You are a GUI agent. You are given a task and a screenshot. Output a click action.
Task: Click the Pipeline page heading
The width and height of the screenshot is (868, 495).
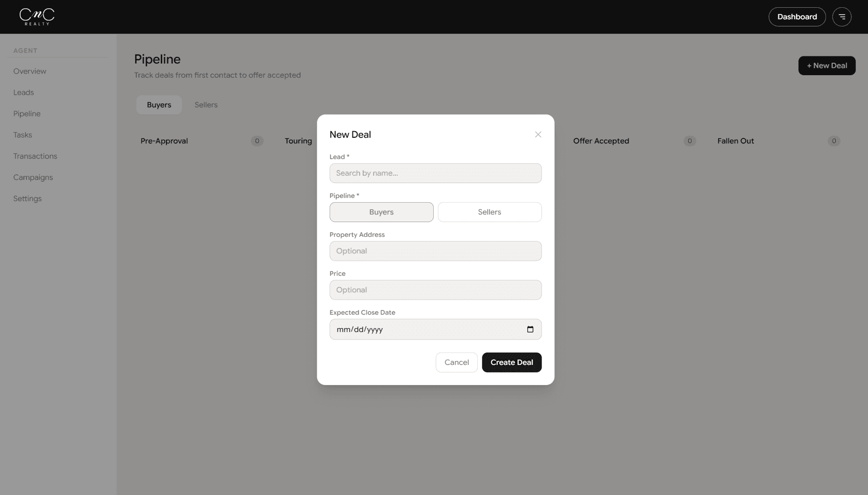click(x=157, y=59)
